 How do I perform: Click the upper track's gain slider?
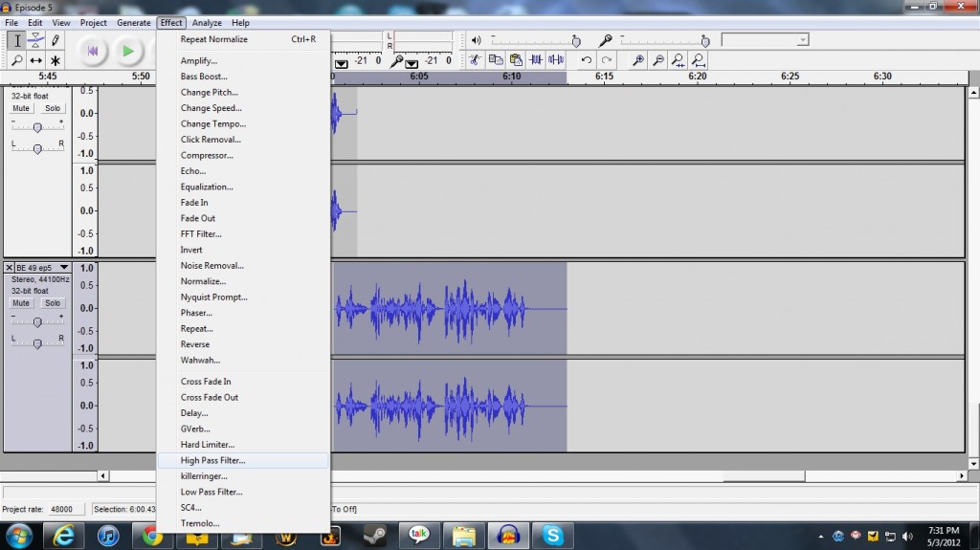click(37, 127)
